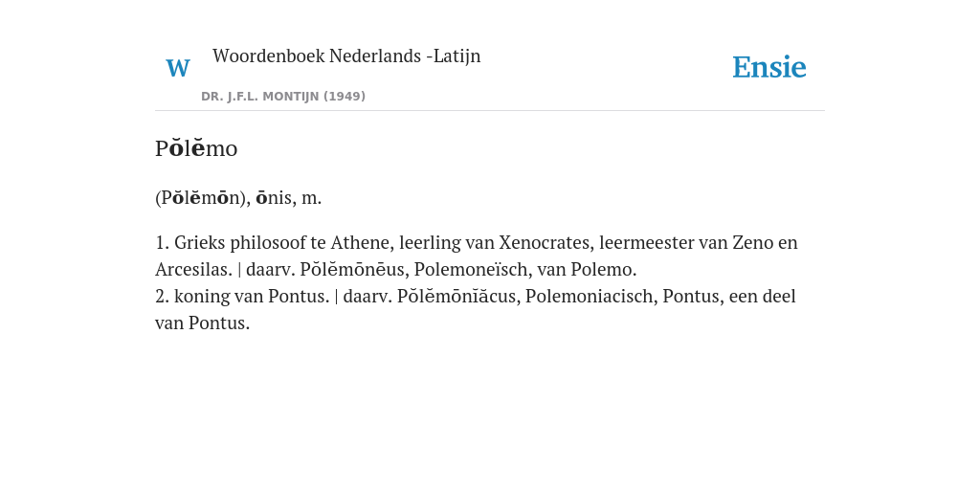Open the Ensie logo link

[768, 67]
